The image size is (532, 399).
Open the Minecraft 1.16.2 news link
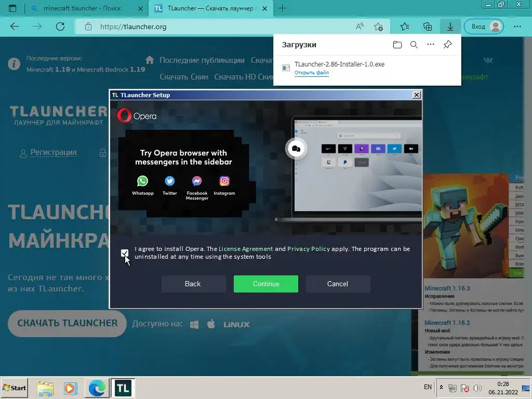pyautogui.click(x=447, y=323)
